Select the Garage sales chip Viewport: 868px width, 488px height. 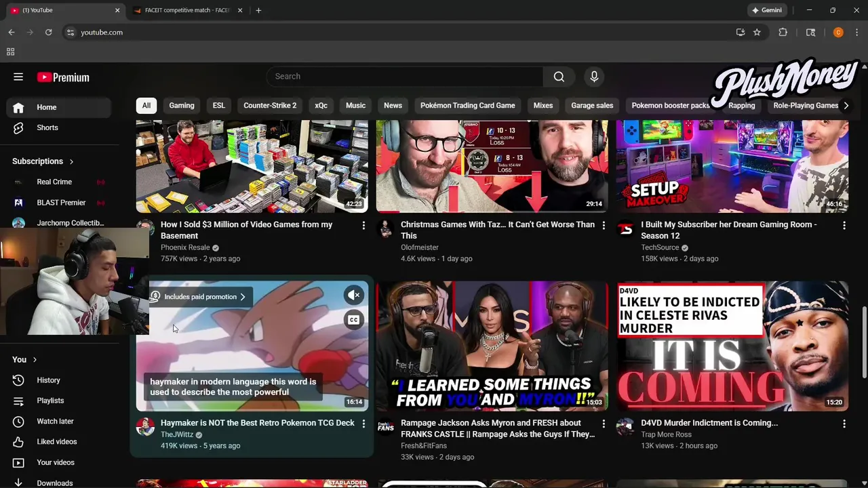tap(592, 105)
